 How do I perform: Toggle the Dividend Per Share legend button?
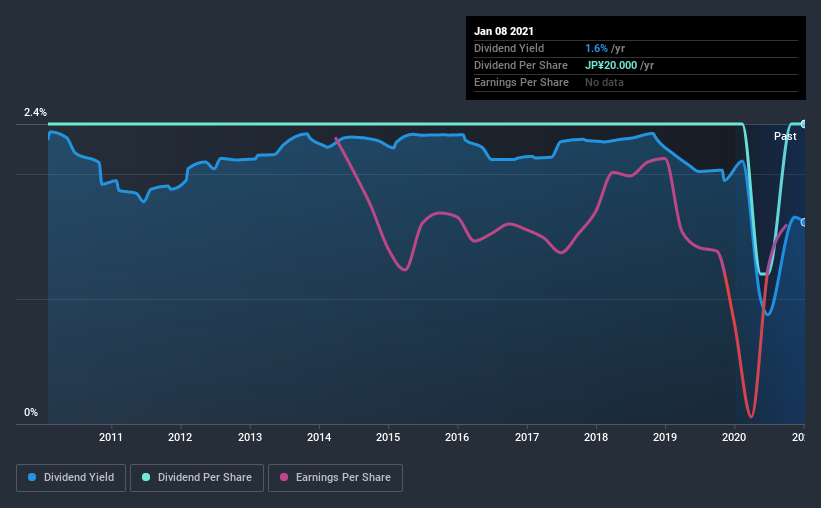[x=197, y=478]
